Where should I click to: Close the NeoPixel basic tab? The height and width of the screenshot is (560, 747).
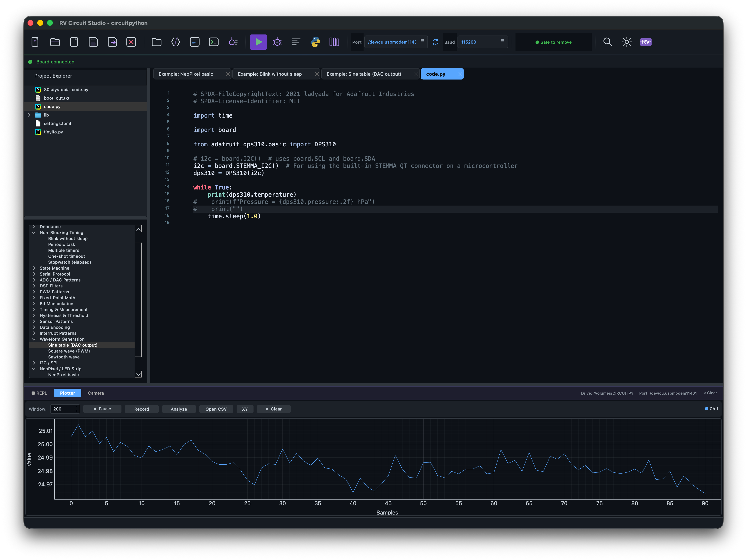point(228,74)
